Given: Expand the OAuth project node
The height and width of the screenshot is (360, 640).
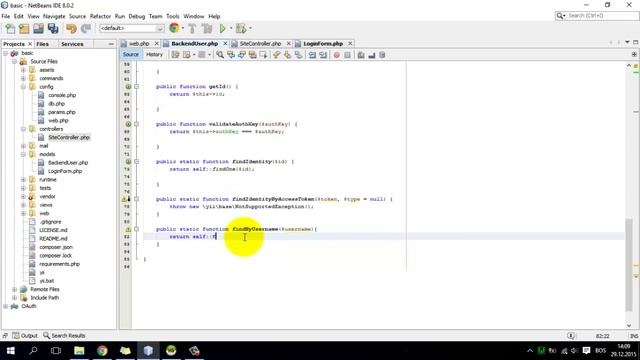Looking at the screenshot, I should coord(5,306).
